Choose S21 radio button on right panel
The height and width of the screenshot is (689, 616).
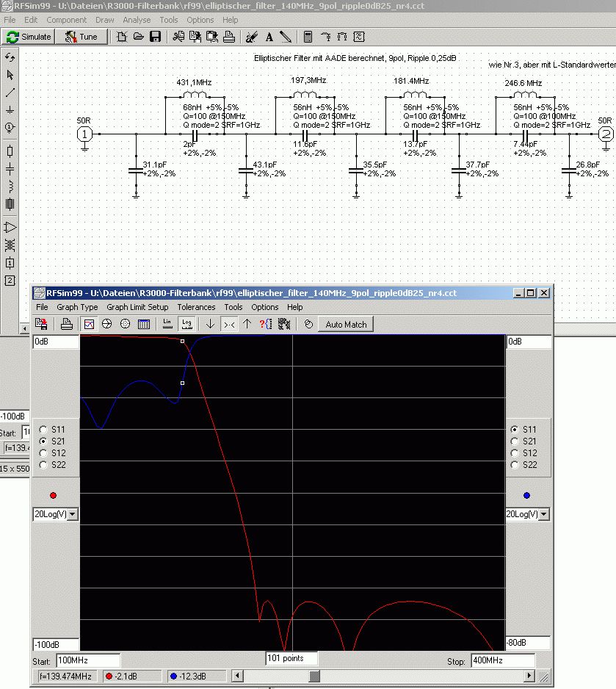click(514, 441)
